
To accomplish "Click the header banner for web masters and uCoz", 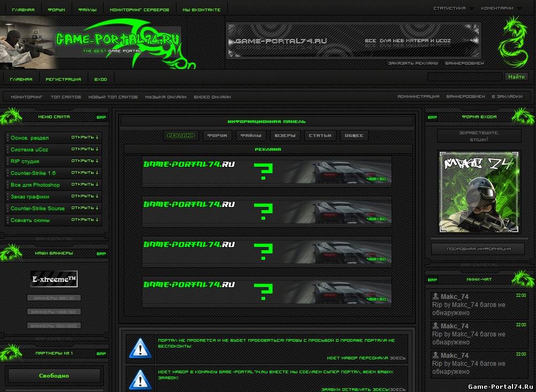I will click(x=354, y=41).
